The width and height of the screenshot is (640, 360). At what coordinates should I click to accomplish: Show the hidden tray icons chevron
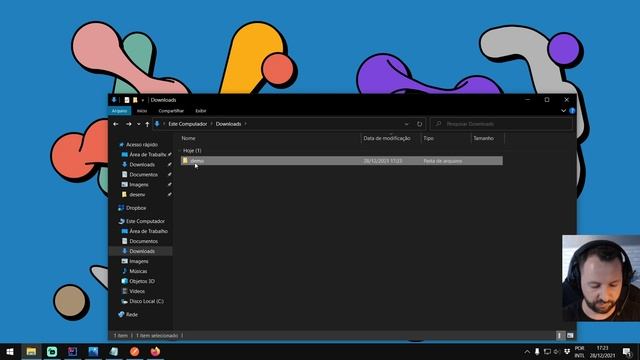(x=527, y=351)
